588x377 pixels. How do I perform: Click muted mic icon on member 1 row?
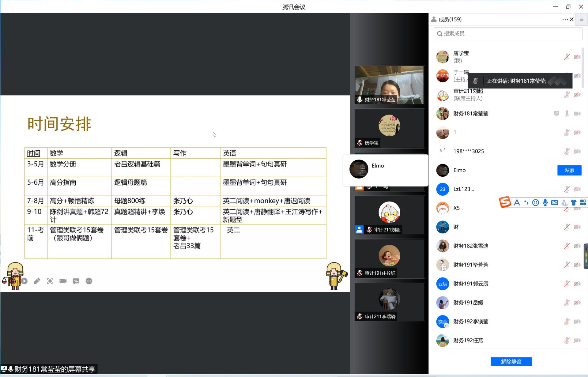pyautogui.click(x=567, y=133)
